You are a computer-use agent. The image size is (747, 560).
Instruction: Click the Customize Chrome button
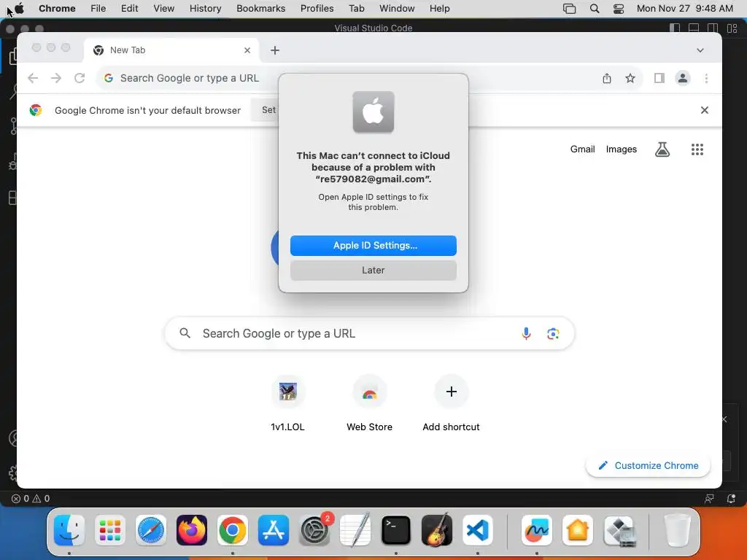[x=648, y=465]
